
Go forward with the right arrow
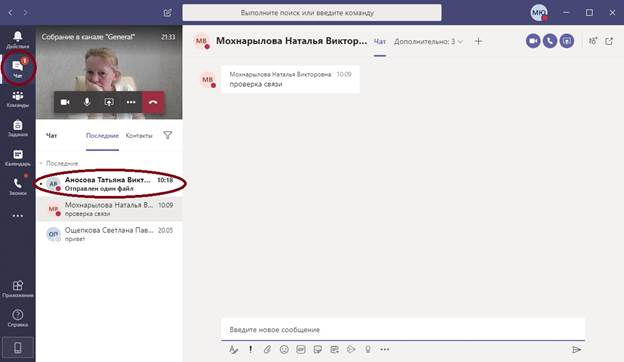[25, 13]
